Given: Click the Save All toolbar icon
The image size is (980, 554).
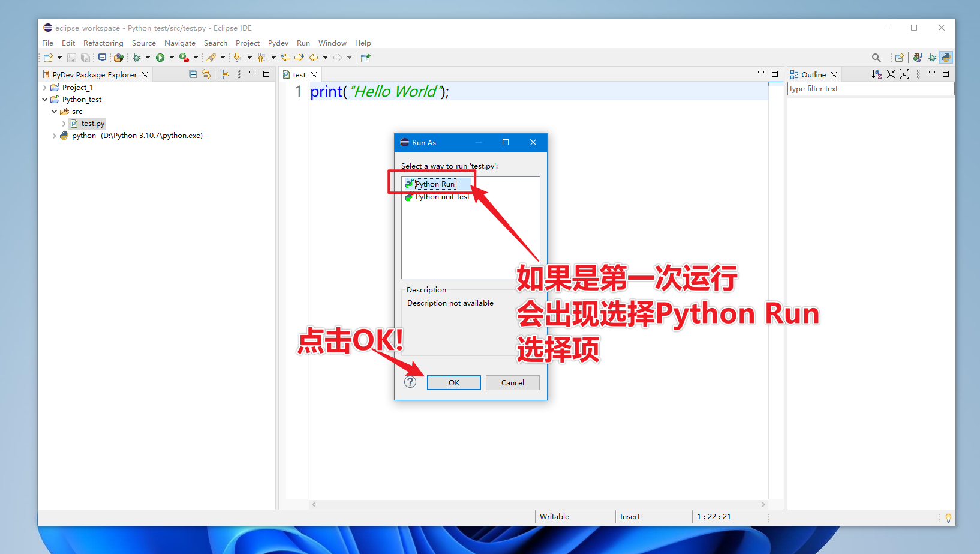Looking at the screenshot, I should [x=85, y=58].
